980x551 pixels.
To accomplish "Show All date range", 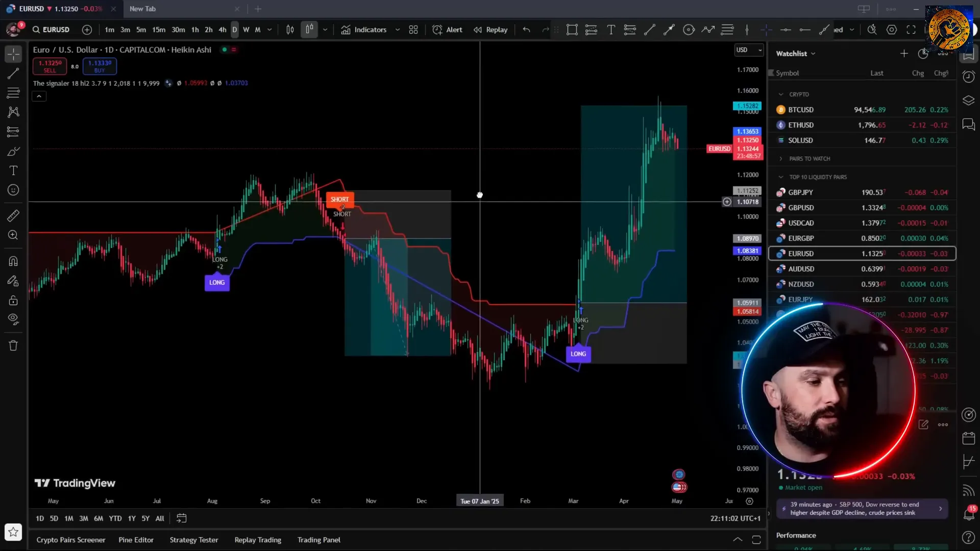I will 160,518.
